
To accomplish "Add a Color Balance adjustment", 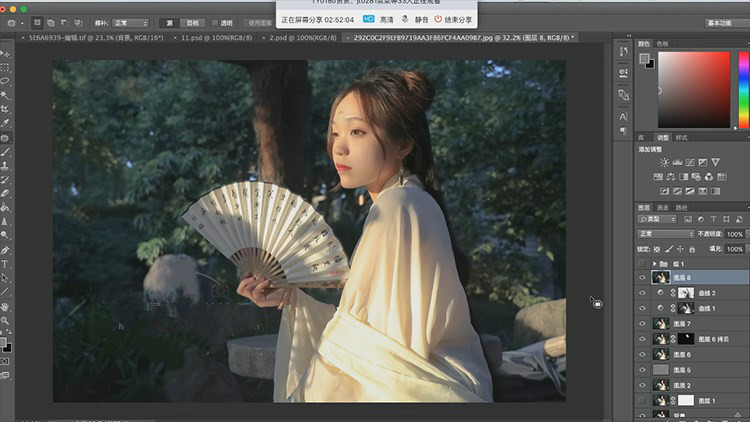I will click(x=671, y=177).
